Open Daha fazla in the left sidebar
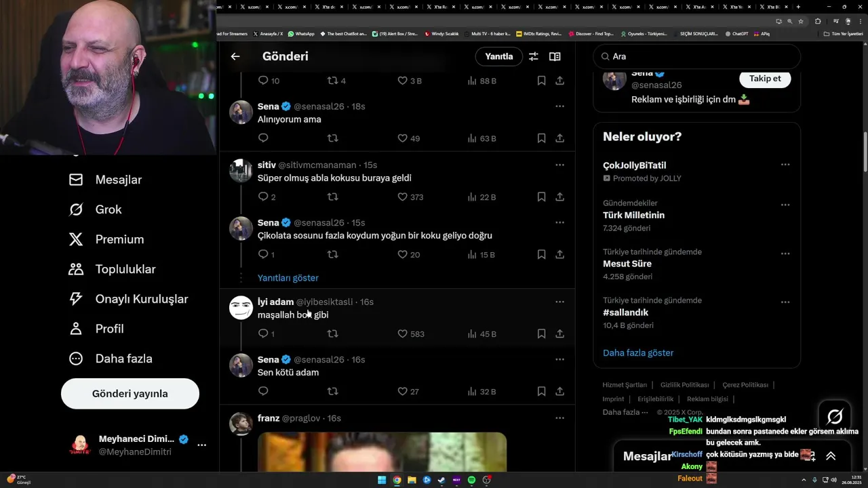 click(x=111, y=359)
